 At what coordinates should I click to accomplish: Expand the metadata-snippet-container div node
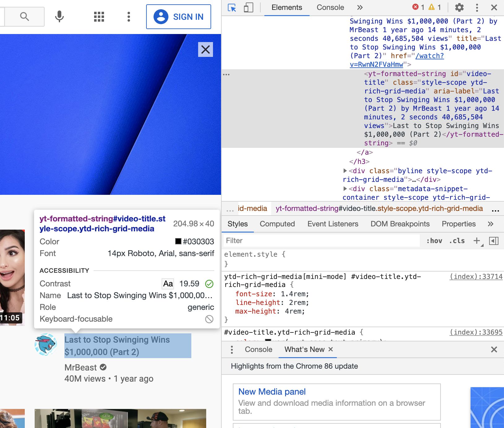coord(345,189)
